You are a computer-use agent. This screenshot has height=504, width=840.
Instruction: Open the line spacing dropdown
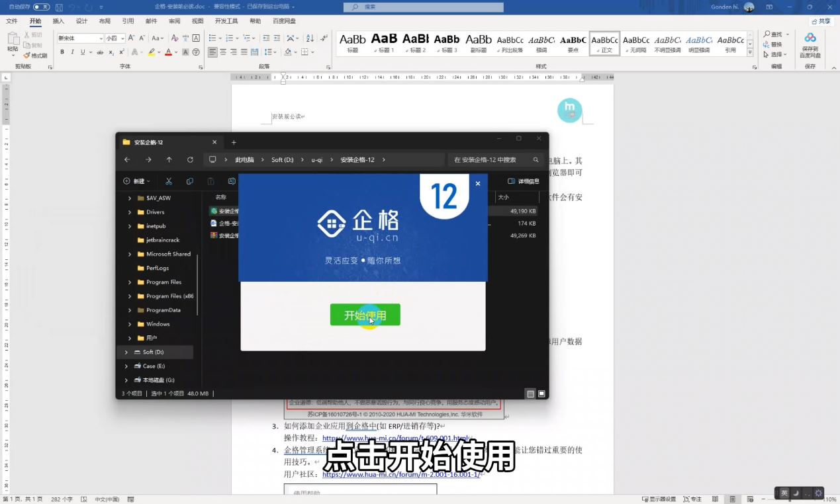(275, 52)
